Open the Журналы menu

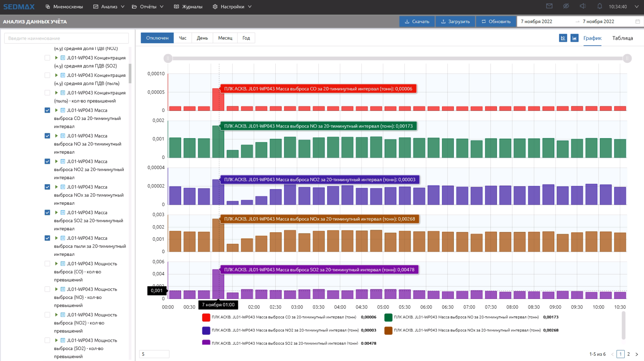click(188, 7)
